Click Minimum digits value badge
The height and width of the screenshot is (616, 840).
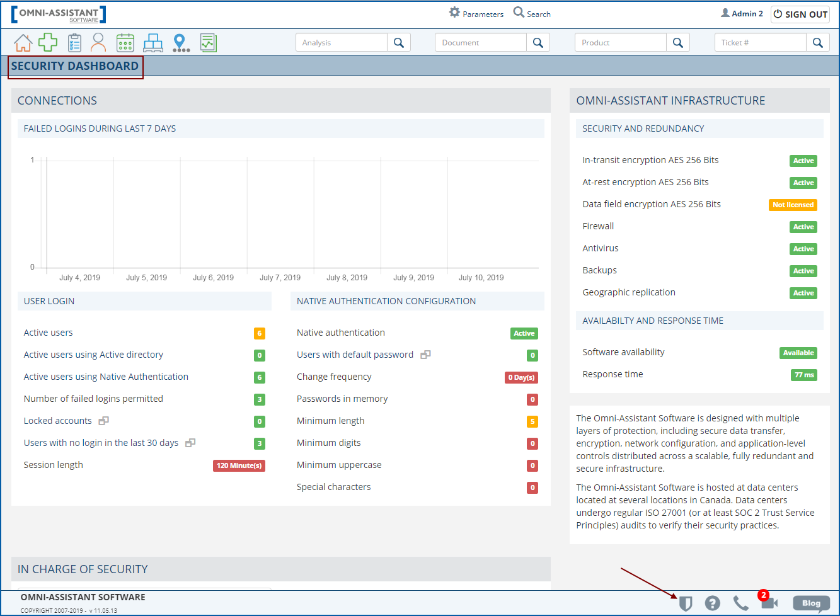pyautogui.click(x=532, y=444)
